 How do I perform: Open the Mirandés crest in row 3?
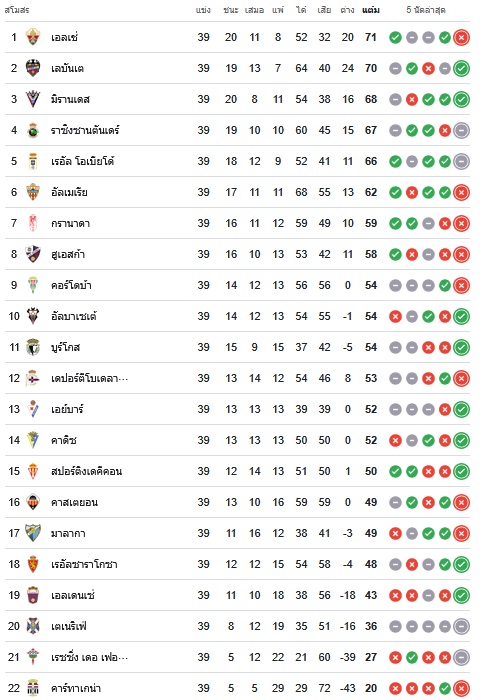coord(33,99)
